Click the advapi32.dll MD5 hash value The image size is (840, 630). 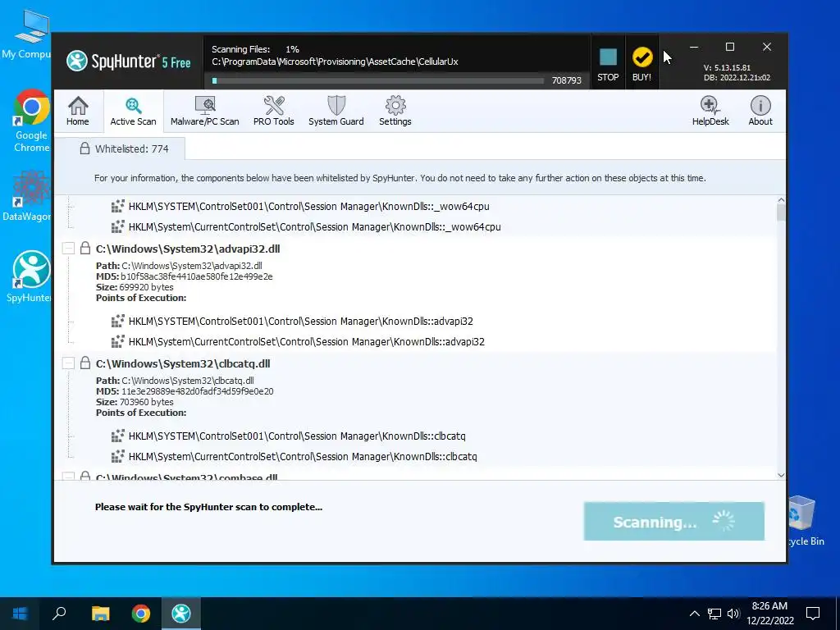197,276
